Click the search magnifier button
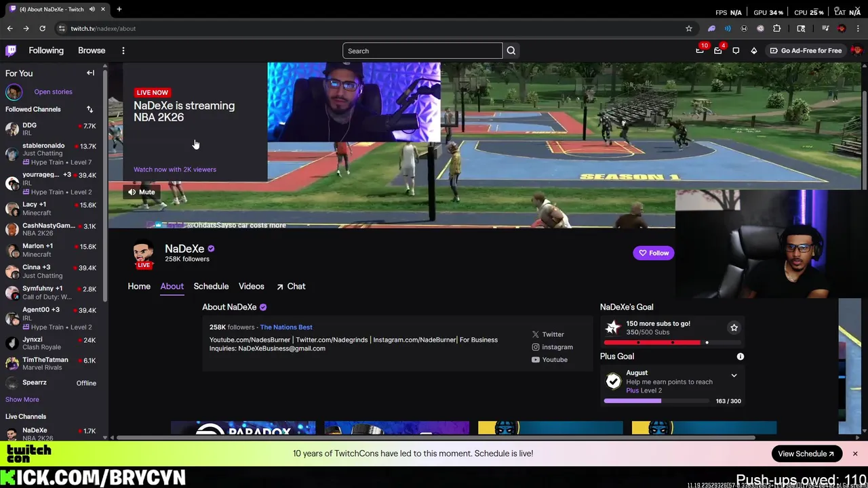The image size is (868, 488). 511,51
